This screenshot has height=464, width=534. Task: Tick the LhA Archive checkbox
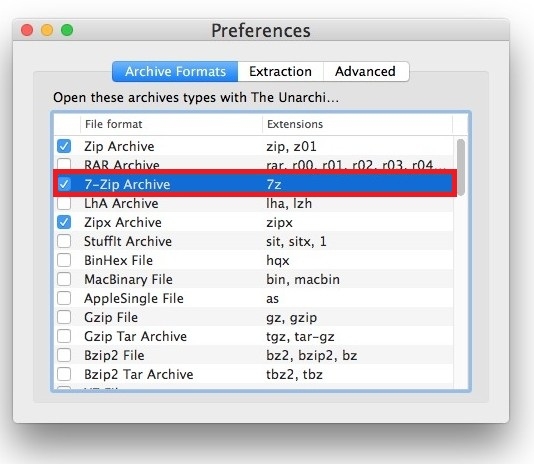pos(64,204)
